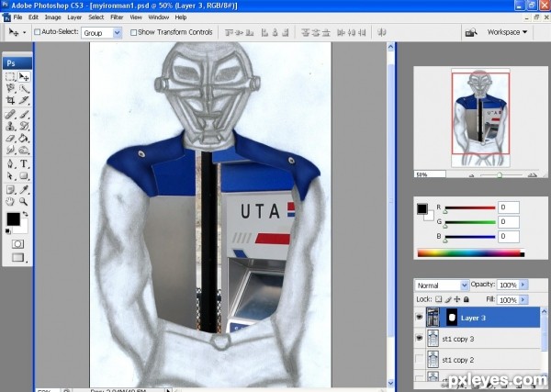This screenshot has width=551, height=392.
Task: Select the Lasso tool
Action: (x=10, y=88)
